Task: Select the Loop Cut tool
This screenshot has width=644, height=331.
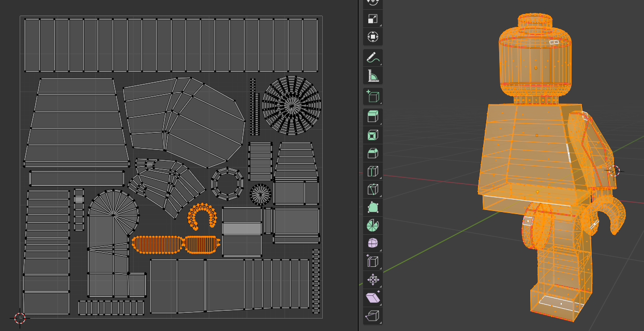Action: coord(373,171)
